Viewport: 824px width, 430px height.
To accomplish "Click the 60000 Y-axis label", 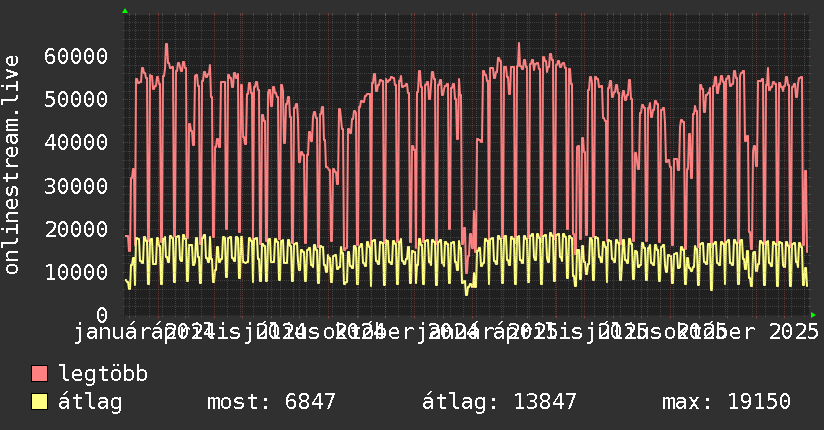I will click(76, 56).
